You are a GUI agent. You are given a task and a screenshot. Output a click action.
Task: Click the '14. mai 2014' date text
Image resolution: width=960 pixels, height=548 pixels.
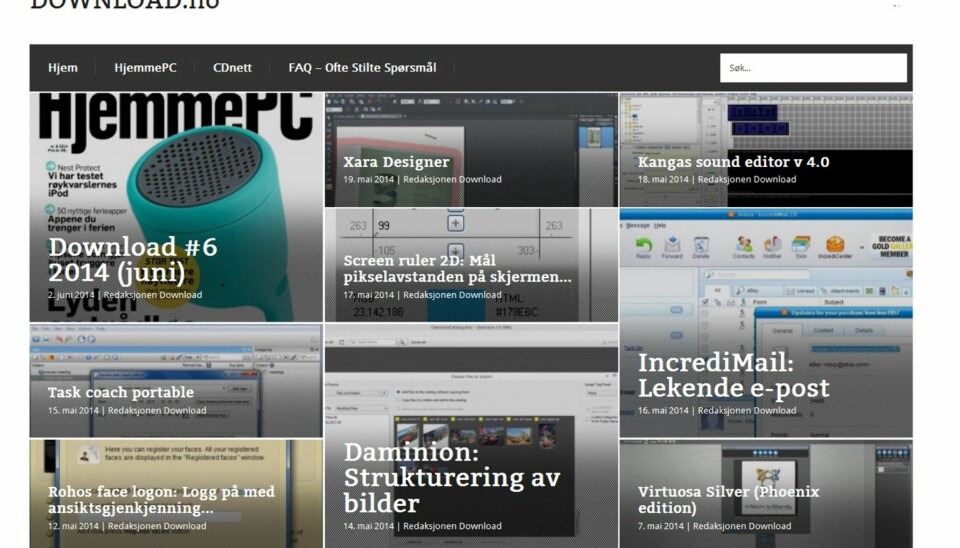pos(369,526)
